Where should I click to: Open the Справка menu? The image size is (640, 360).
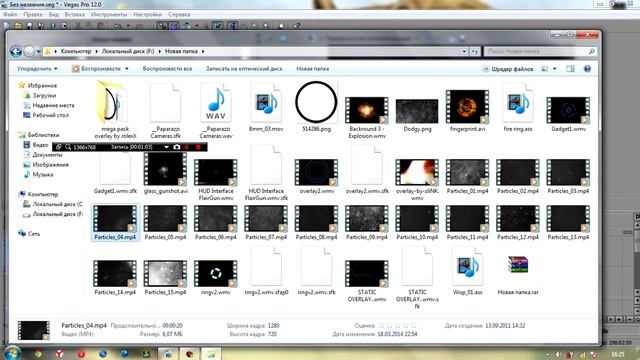(179, 14)
